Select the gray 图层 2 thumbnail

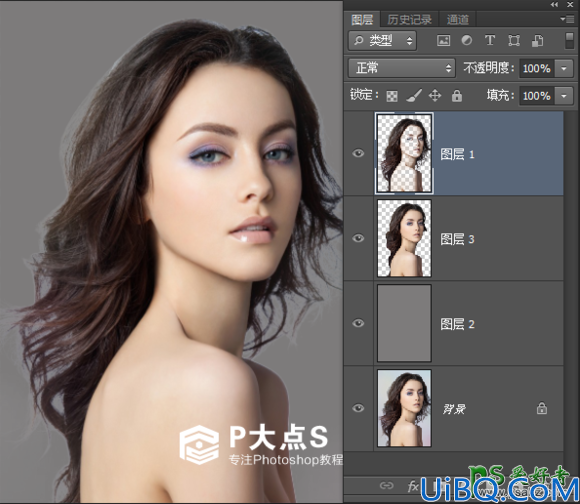point(404,323)
